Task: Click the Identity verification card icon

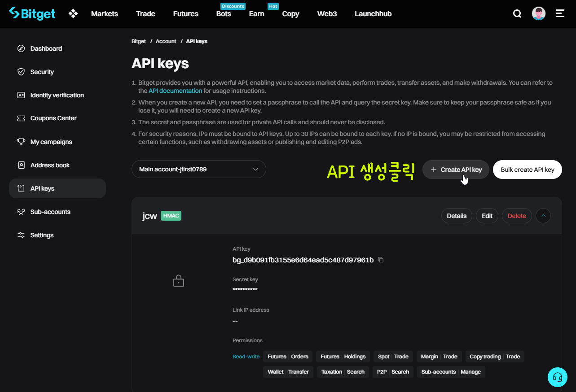Action: (21, 95)
